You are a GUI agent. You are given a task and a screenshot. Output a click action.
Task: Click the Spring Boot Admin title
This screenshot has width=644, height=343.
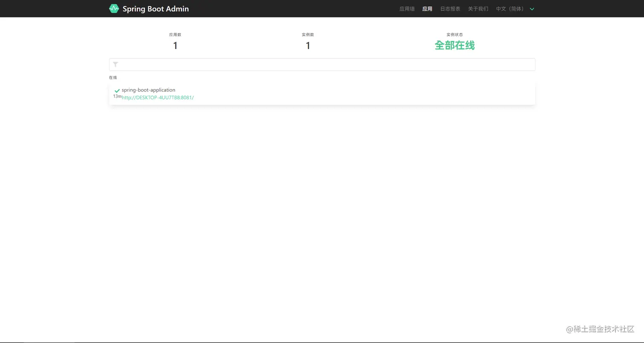pos(155,9)
